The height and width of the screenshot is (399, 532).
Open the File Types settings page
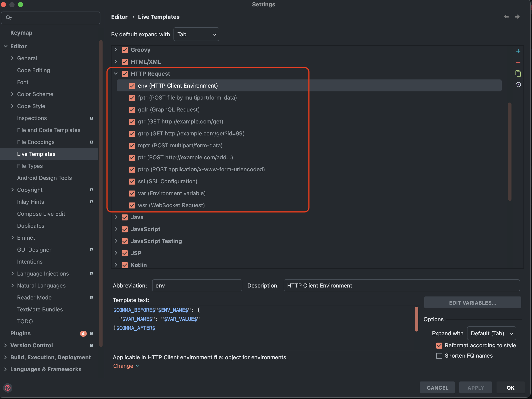(30, 166)
